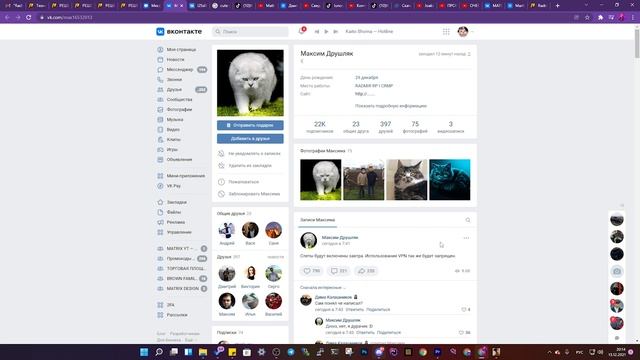Image resolution: width=640 pixels, height=360 pixels.
Task: Open the Chrome new tab plus button
Action: (x=558, y=6)
